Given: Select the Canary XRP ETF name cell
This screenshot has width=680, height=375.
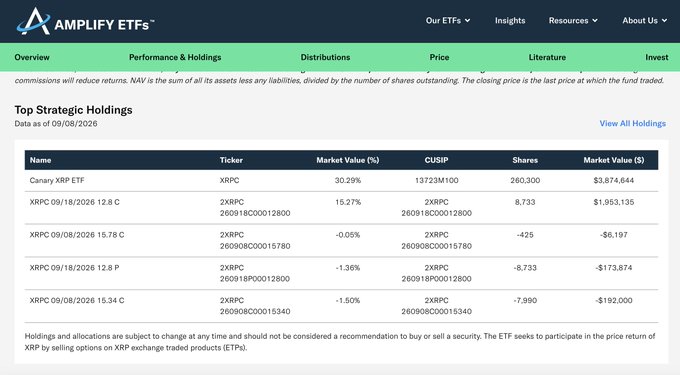Looking at the screenshot, I should coord(57,180).
